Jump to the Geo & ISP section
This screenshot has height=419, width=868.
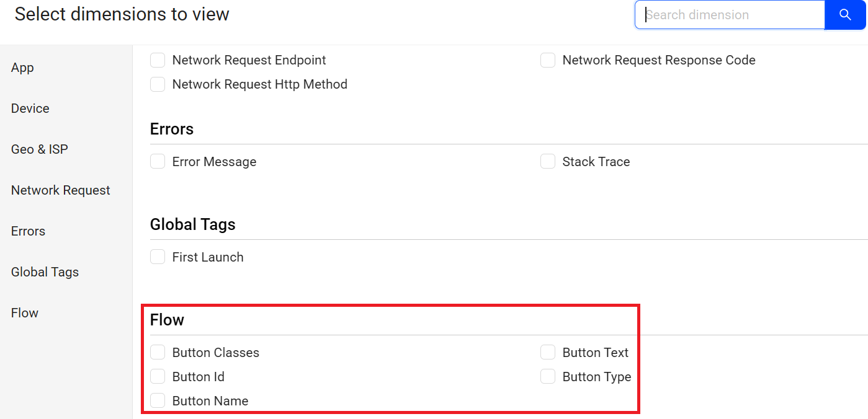[x=40, y=149]
